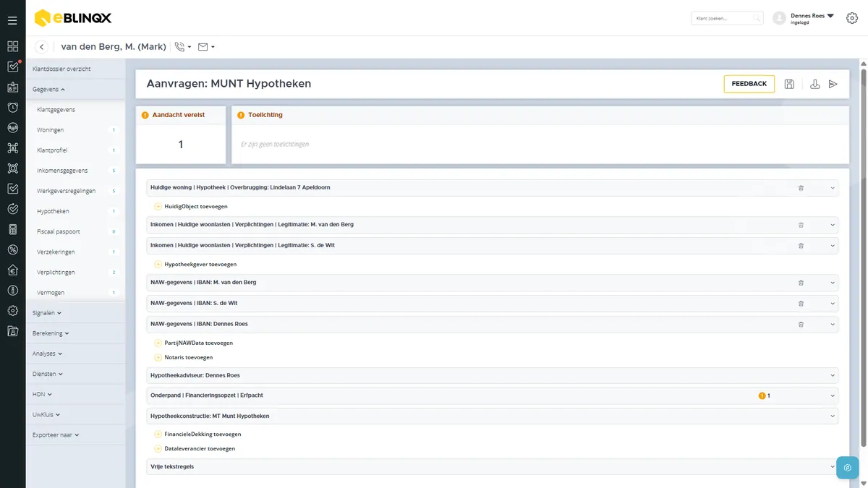Delete the Huidige woning Lindelaan 7 row
The width and height of the screenshot is (868, 488).
pyautogui.click(x=801, y=188)
